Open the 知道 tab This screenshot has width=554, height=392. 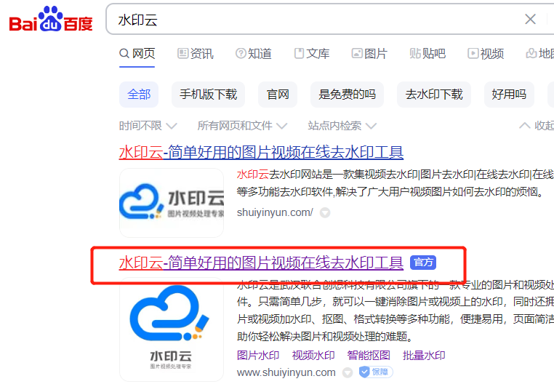(253, 54)
